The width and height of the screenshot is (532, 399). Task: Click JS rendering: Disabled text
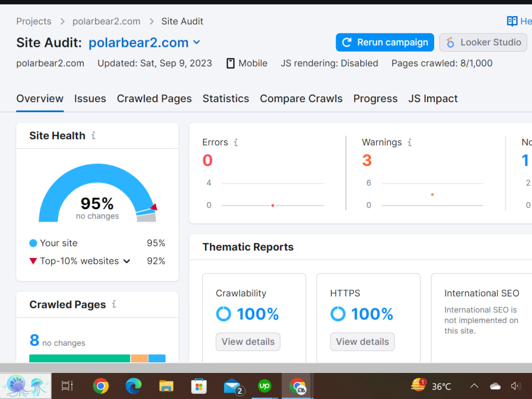(329, 63)
